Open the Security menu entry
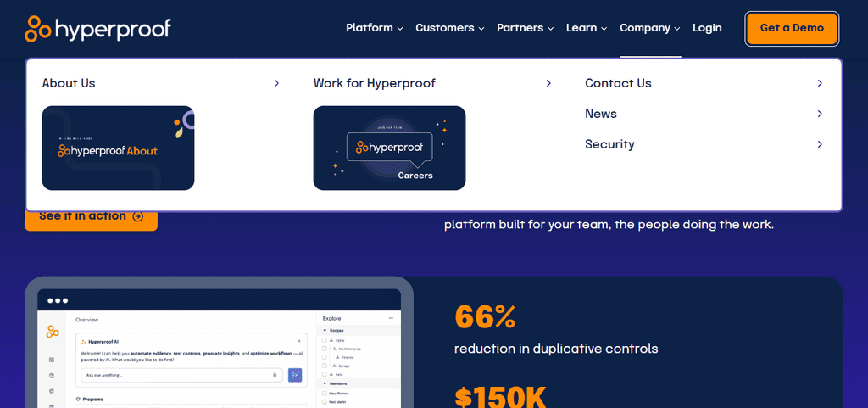The width and height of the screenshot is (868, 408). 609,144
